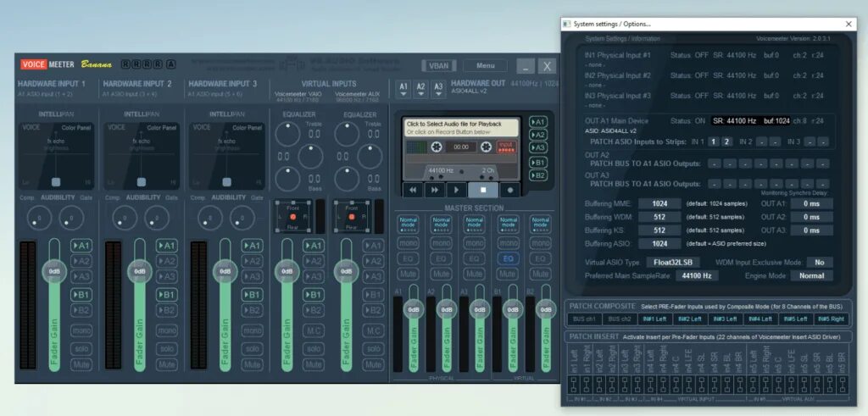Click Normal mode on master bus A1
Viewport: 868px width, 416px height.
pyautogui.click(x=409, y=224)
